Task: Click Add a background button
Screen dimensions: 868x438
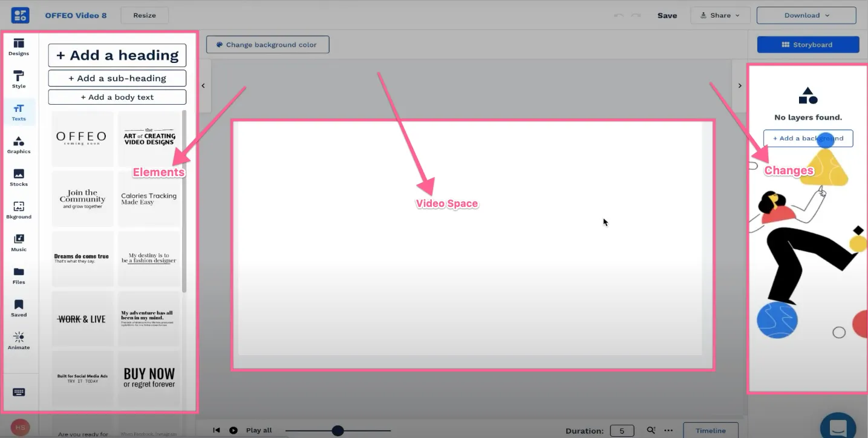Action: point(808,138)
